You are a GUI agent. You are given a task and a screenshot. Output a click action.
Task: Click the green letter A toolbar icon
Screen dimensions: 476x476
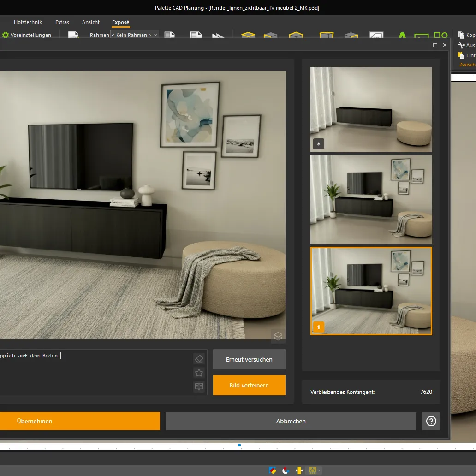coord(402,35)
